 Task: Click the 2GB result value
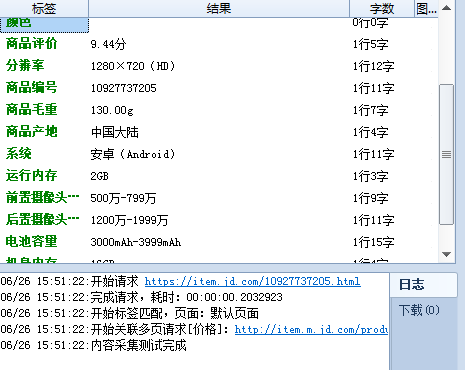point(99,176)
